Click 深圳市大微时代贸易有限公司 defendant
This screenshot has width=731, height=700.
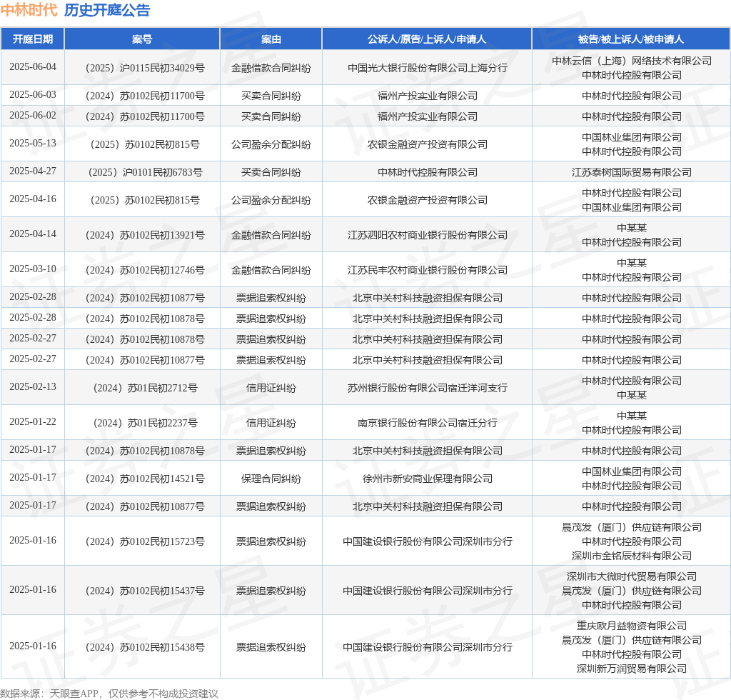tap(631, 577)
